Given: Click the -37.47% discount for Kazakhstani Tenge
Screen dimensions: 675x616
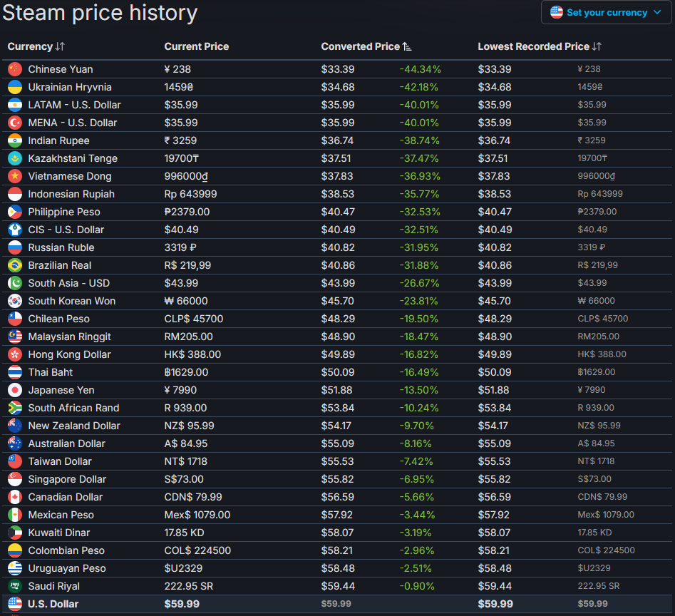Looking at the screenshot, I should click(x=419, y=158).
